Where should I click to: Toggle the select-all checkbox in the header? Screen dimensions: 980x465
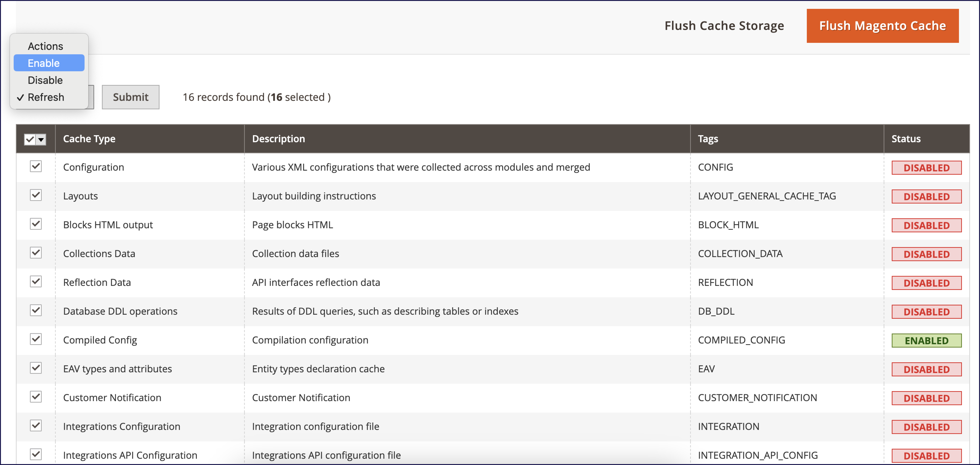pyautogui.click(x=30, y=139)
